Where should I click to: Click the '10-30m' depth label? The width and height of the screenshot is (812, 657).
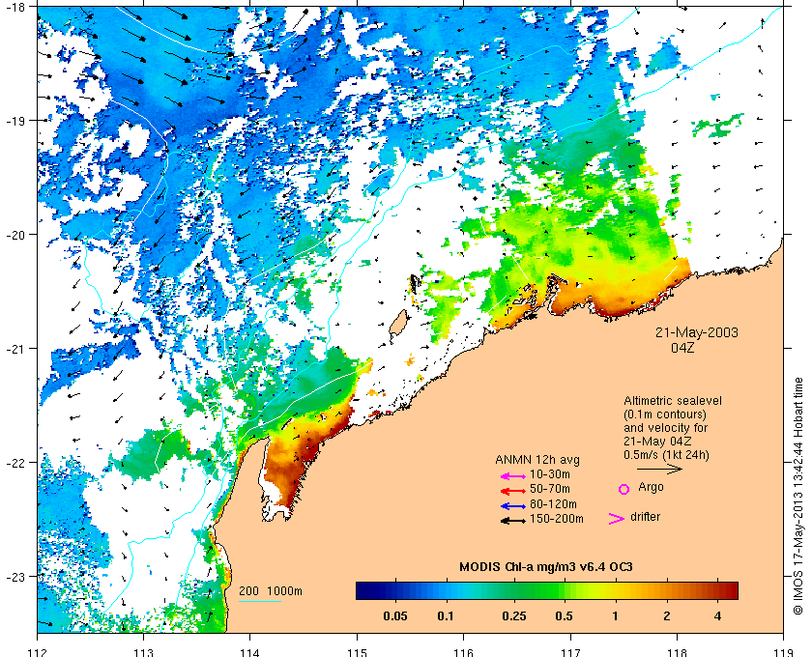pyautogui.click(x=550, y=474)
